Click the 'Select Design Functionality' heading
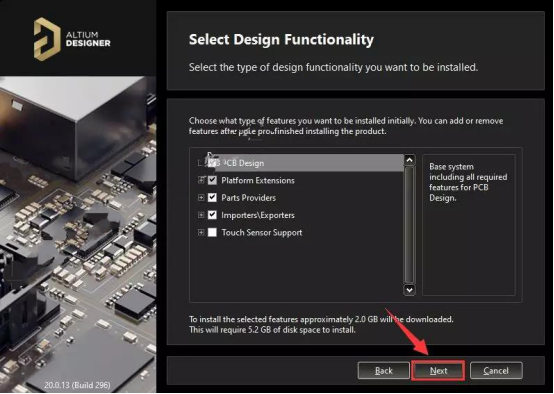Screen dimensions: 554x394 pos(281,40)
